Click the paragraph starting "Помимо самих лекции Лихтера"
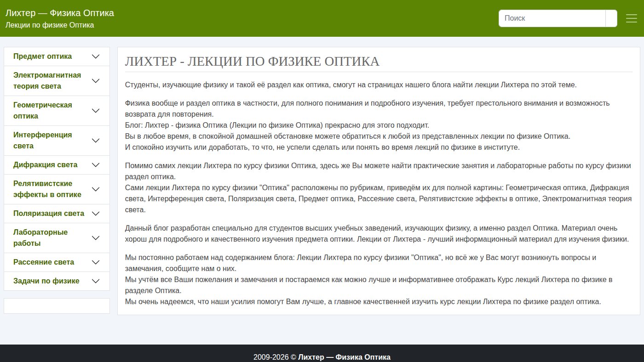 379,187
